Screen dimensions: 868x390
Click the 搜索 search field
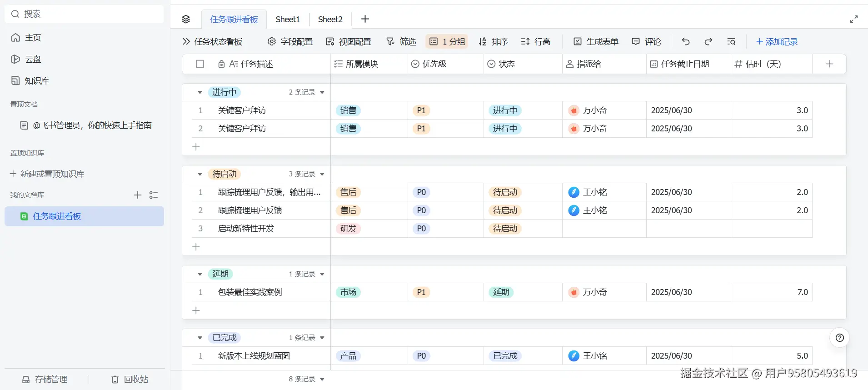click(84, 14)
